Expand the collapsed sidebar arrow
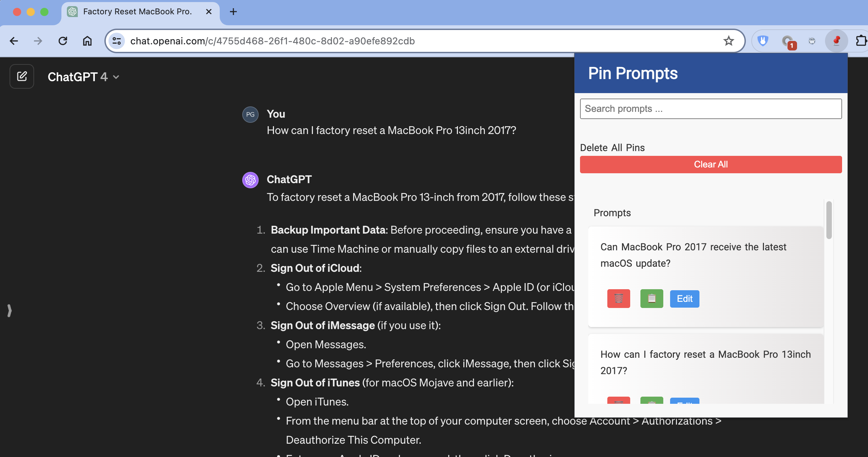Viewport: 868px width, 457px height. click(9, 311)
